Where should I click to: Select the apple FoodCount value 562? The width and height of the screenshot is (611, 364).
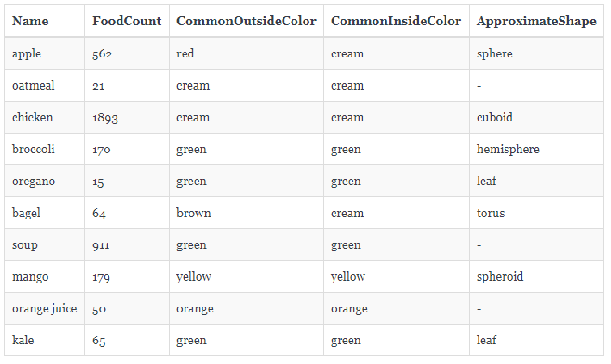pos(102,54)
